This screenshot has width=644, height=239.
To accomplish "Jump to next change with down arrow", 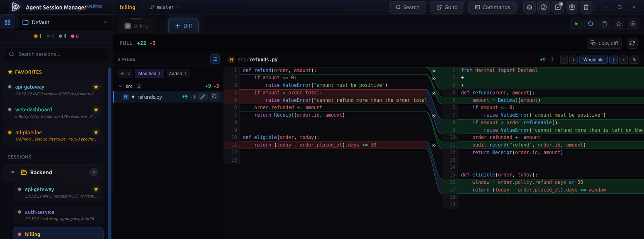I will tap(574, 60).
